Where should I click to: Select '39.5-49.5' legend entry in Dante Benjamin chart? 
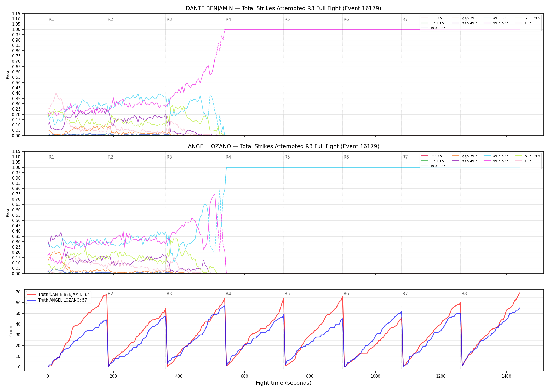pos(465,23)
